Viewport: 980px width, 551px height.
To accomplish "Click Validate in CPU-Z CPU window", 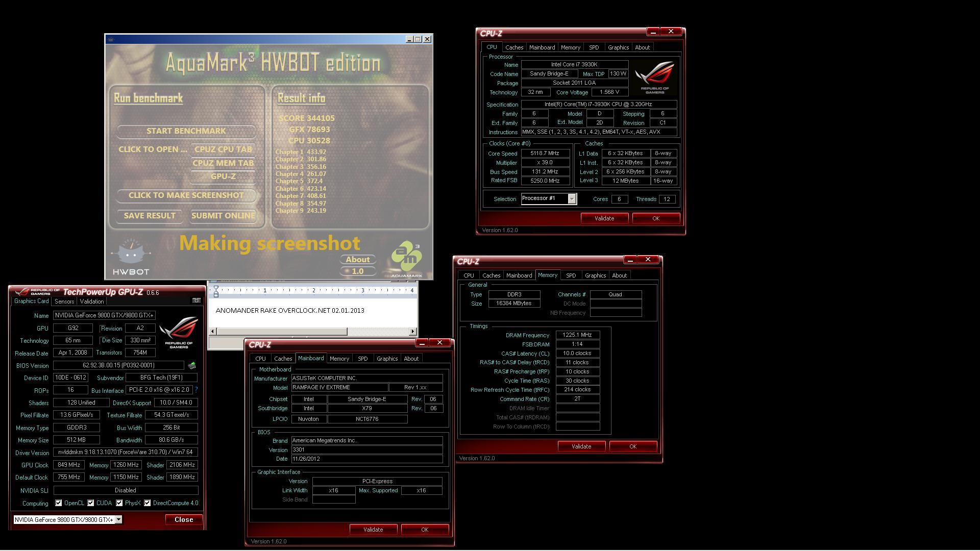I will [604, 218].
